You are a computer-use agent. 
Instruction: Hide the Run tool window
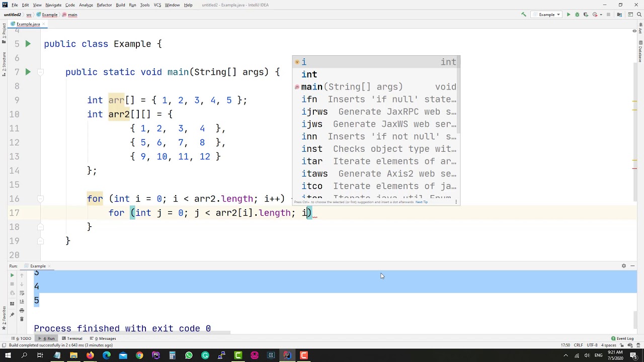(x=632, y=266)
